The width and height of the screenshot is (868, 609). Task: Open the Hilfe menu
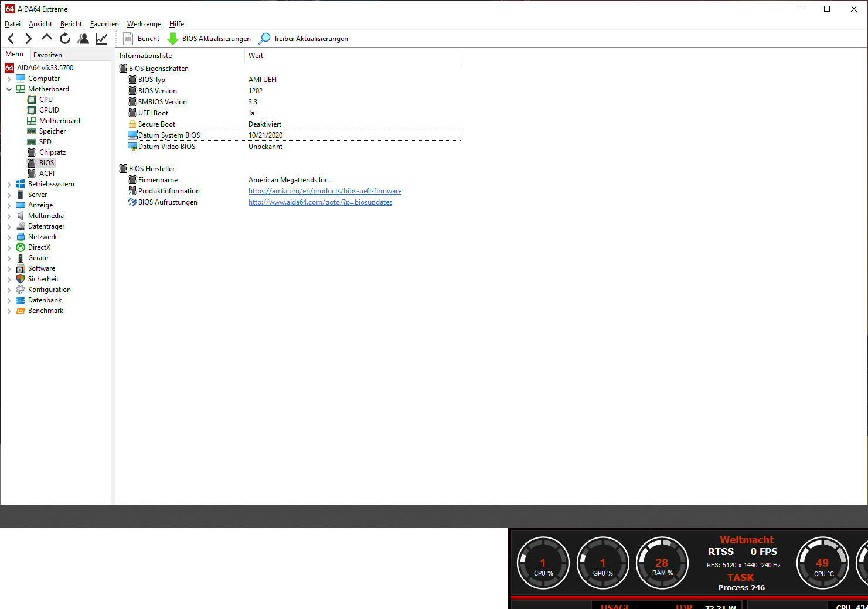pos(176,24)
